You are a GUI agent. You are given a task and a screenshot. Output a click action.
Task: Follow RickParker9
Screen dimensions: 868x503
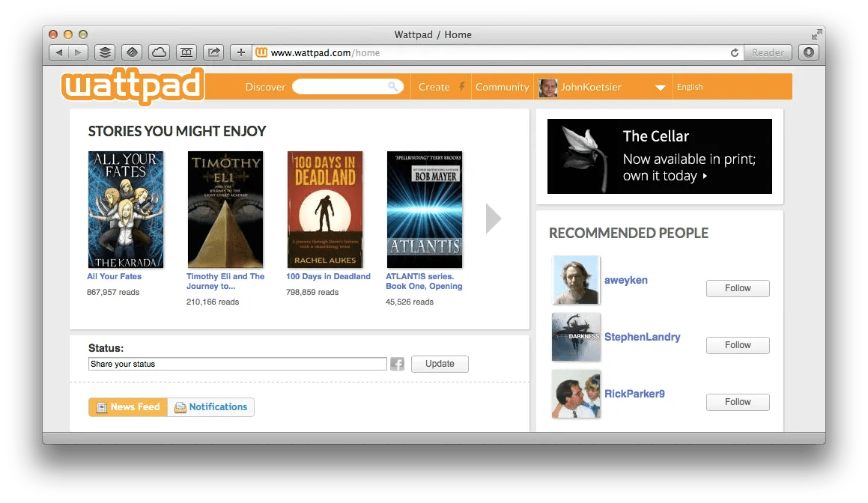coord(738,402)
